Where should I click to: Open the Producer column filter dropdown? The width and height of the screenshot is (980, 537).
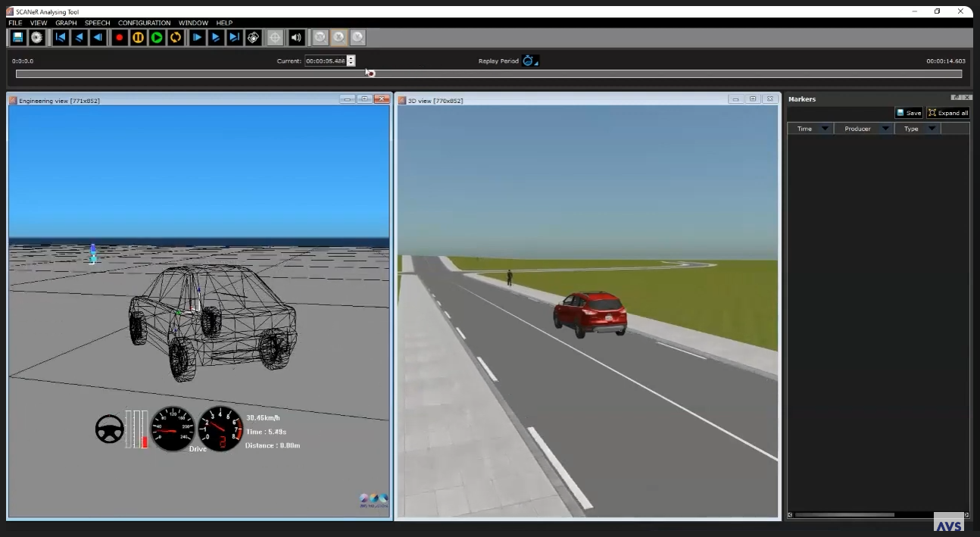click(x=885, y=129)
